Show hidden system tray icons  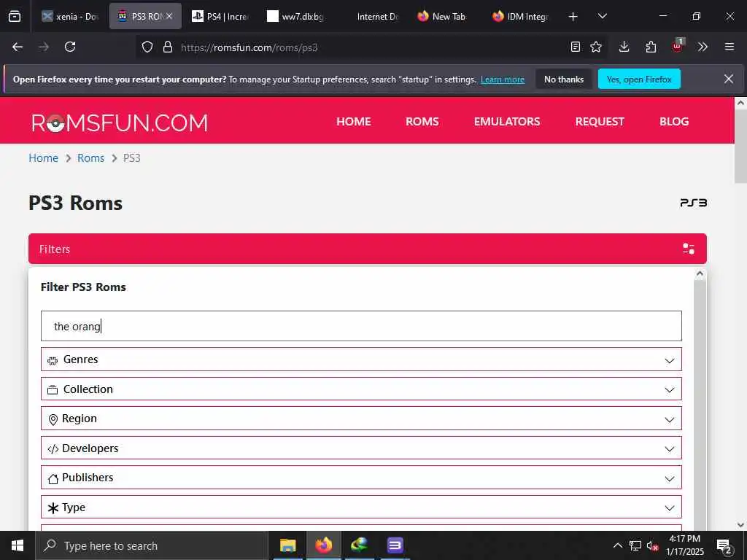click(617, 545)
